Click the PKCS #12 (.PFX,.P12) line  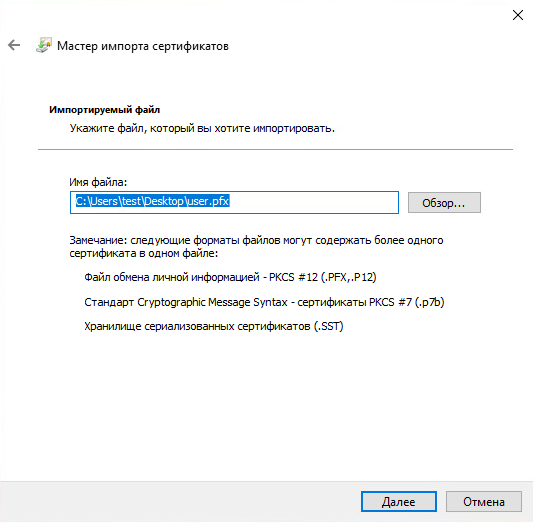pos(230,277)
